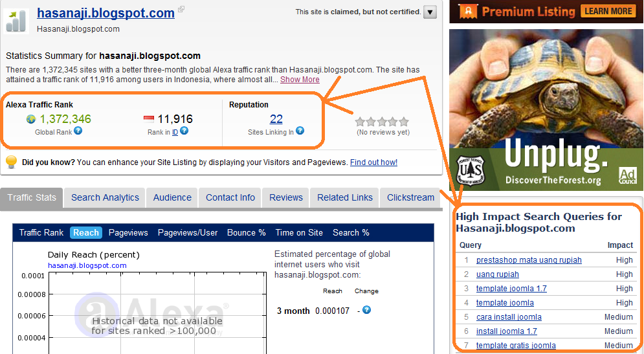Choose Bounce % chart metric
The width and height of the screenshot is (644, 354).
coord(247,233)
